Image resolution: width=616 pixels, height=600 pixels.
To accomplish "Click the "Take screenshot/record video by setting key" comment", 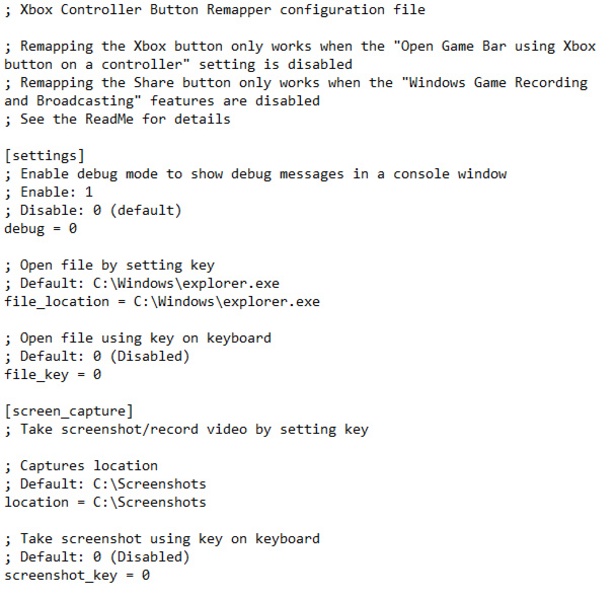I will [x=186, y=429].
